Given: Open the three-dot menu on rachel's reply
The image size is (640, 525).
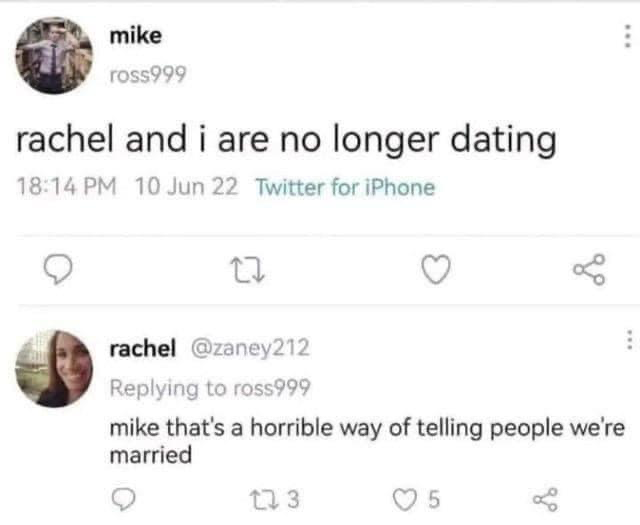Looking at the screenshot, I should (628, 340).
